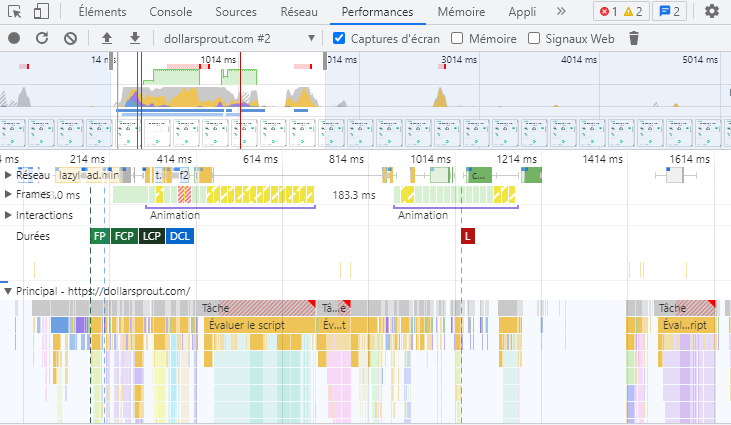Click the trash collect garbage icon
This screenshot has width=731, height=425.
[633, 38]
